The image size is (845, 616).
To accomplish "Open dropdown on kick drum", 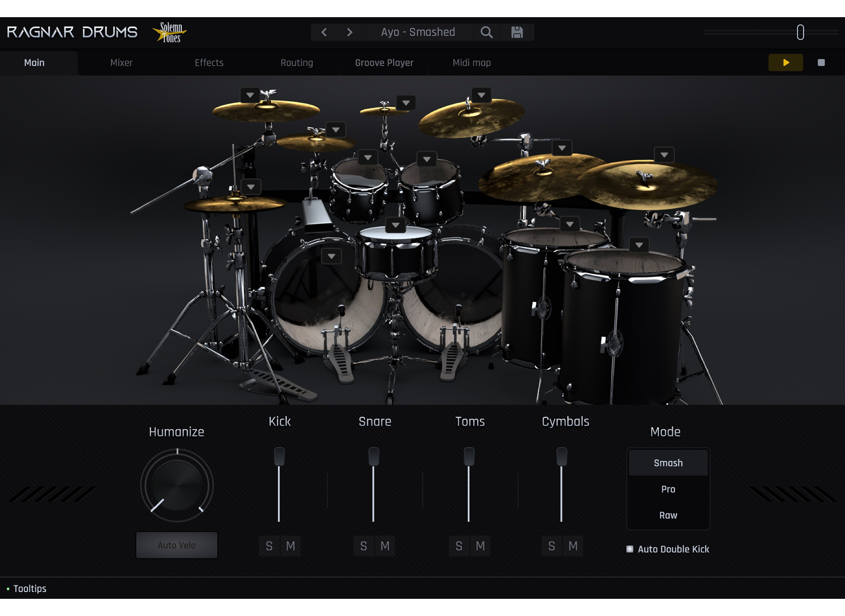I will 331,256.
